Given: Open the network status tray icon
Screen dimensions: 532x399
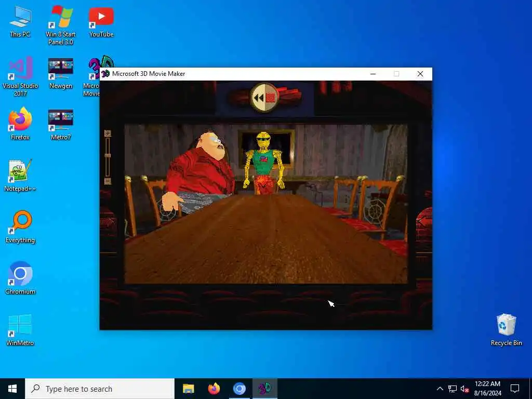Looking at the screenshot, I should tap(453, 389).
